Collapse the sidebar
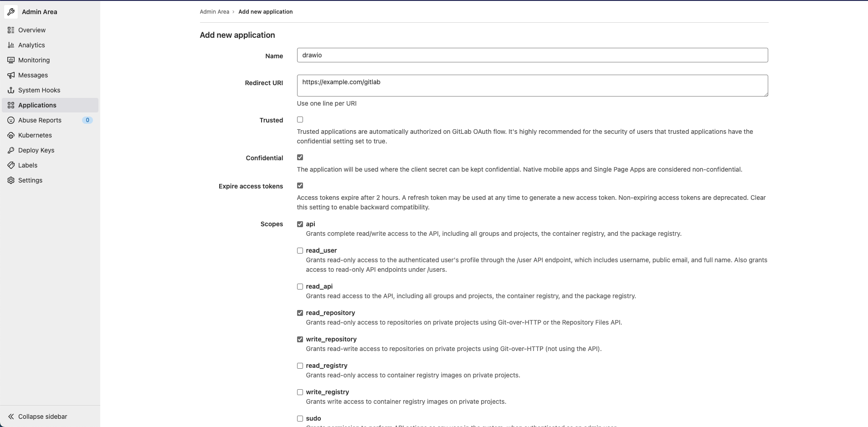The width and height of the screenshot is (868, 427). click(x=37, y=417)
